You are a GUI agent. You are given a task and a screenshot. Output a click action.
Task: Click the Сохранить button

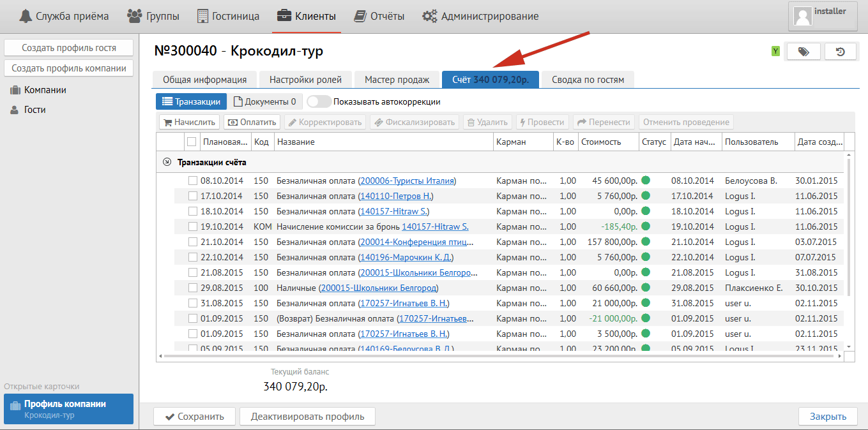point(194,417)
